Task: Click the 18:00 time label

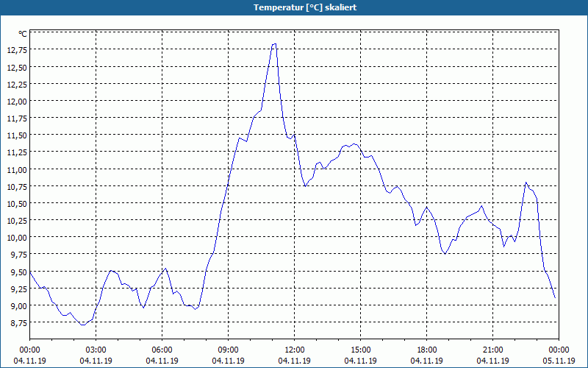Action: coord(427,350)
